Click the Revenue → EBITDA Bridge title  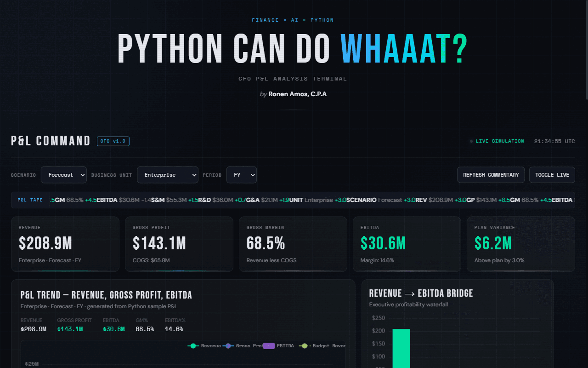click(x=421, y=293)
